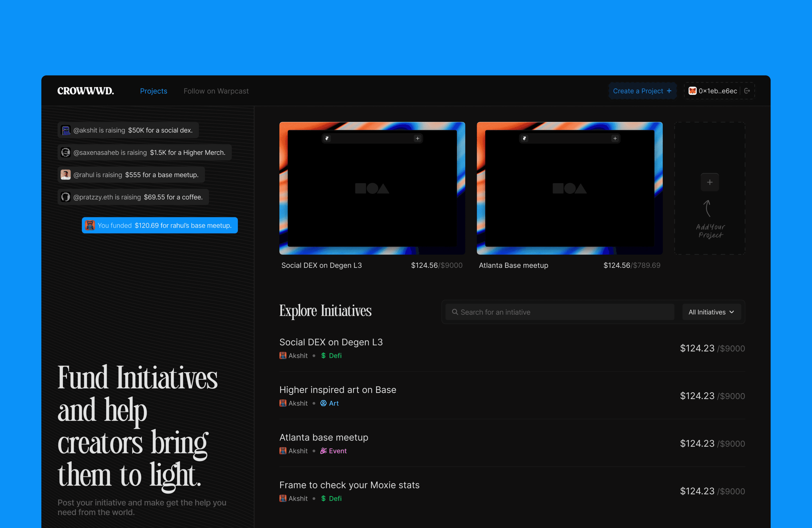Click the plus icon above Add Your Project
This screenshot has height=528, width=812.
point(710,182)
